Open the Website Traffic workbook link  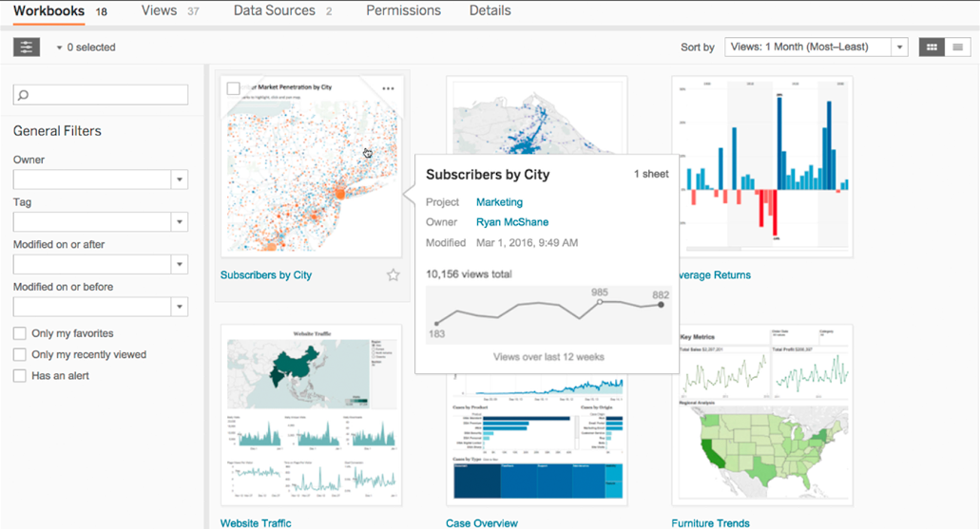tap(256, 522)
